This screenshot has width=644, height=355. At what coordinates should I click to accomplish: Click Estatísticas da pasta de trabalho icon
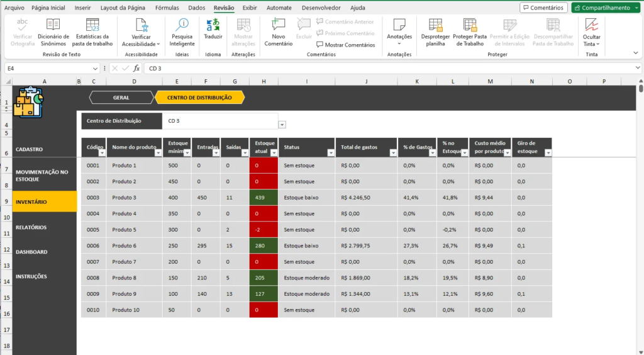[x=92, y=31]
